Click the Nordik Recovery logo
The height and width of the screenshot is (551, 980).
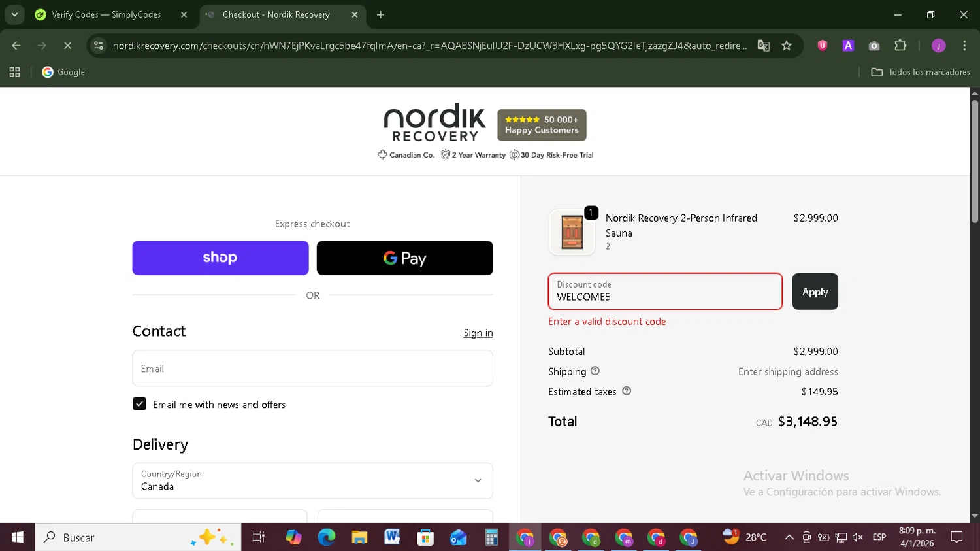pyautogui.click(x=435, y=122)
